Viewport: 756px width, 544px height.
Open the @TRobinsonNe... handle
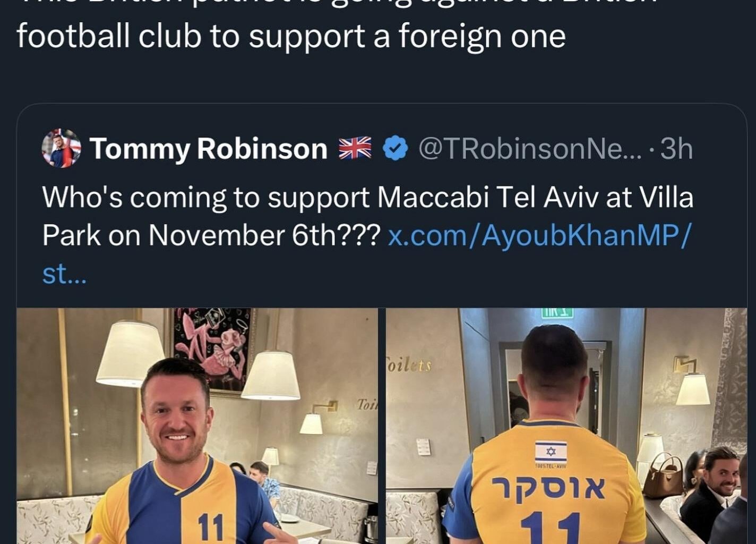click(x=530, y=149)
